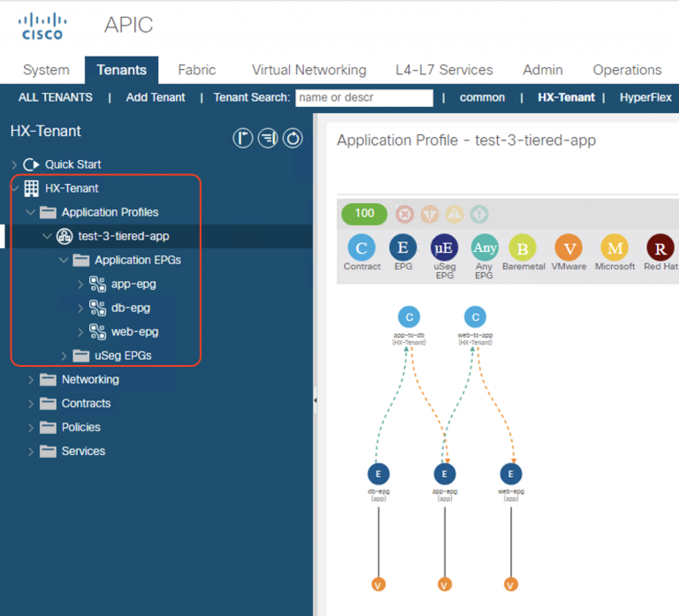This screenshot has width=679, height=616.
Task: Open the Fabric tab
Action: [196, 70]
